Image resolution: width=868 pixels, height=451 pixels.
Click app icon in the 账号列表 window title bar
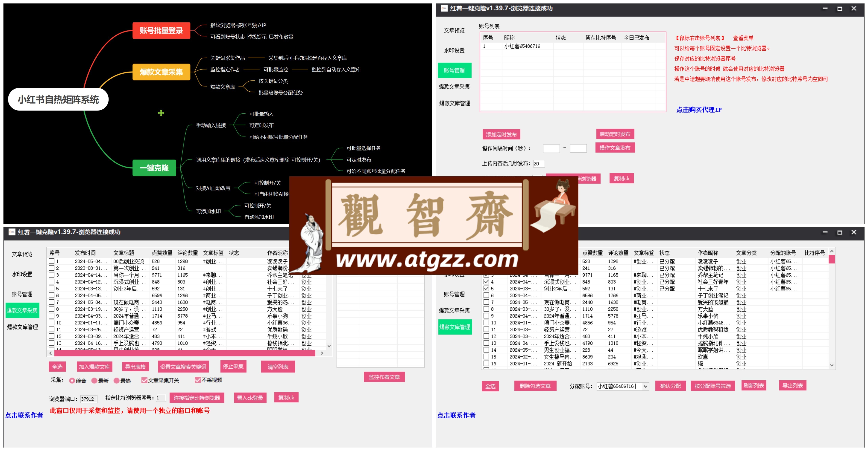point(444,8)
